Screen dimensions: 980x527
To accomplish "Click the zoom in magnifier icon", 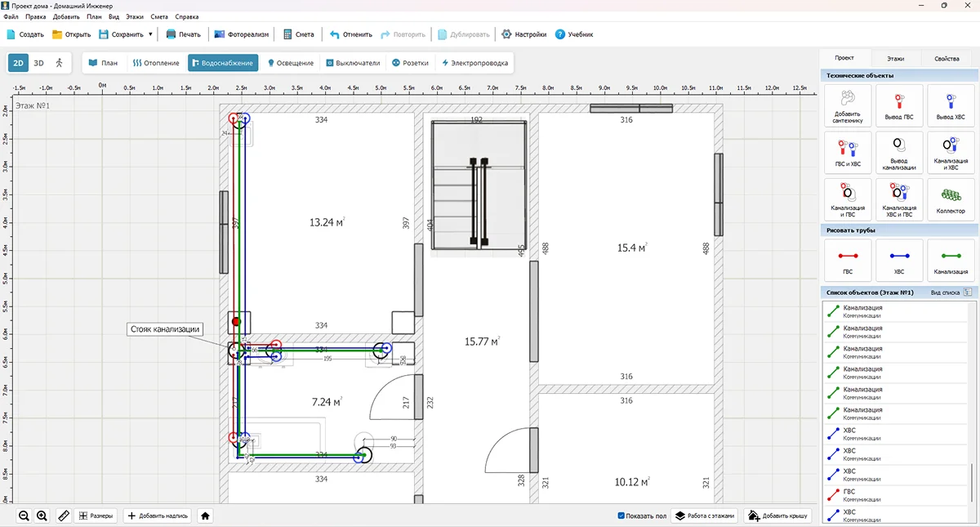I will click(42, 516).
